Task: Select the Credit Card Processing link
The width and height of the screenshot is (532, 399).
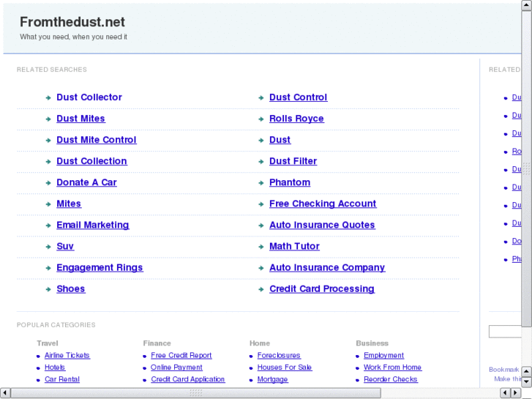Action: point(322,289)
